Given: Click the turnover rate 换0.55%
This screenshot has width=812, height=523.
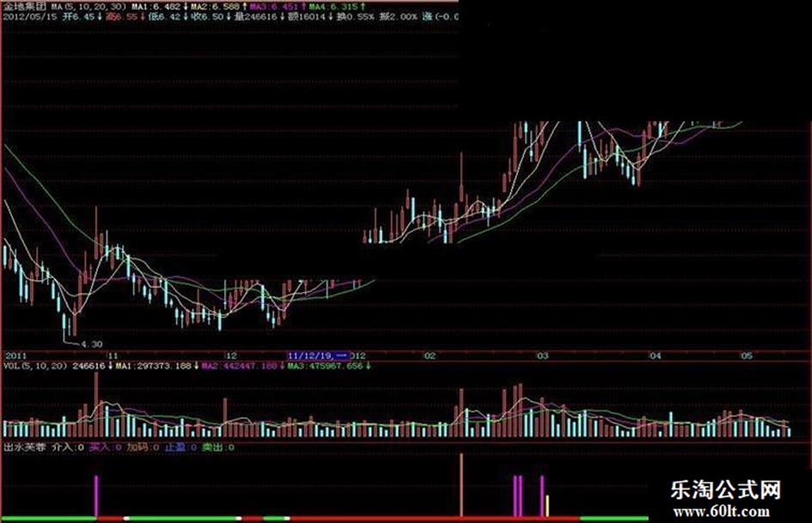Looking at the screenshot, I should [355, 16].
